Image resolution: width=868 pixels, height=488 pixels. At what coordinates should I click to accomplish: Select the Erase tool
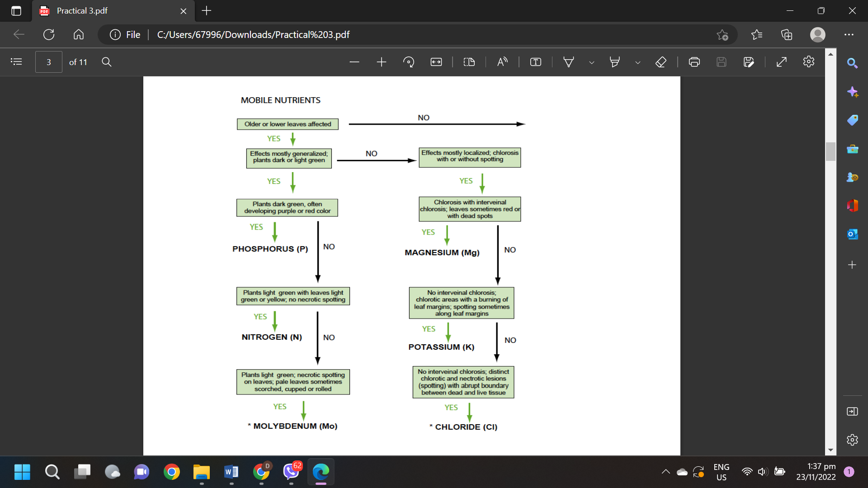(x=661, y=62)
